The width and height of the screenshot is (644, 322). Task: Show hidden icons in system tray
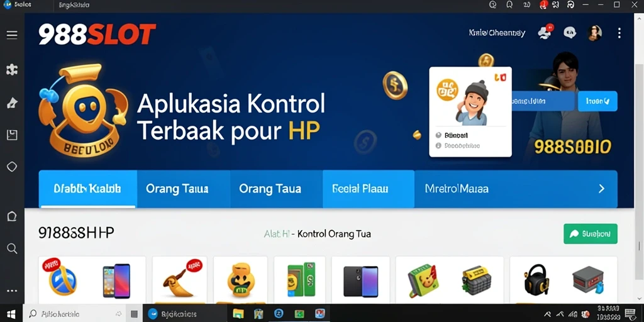tap(547, 314)
